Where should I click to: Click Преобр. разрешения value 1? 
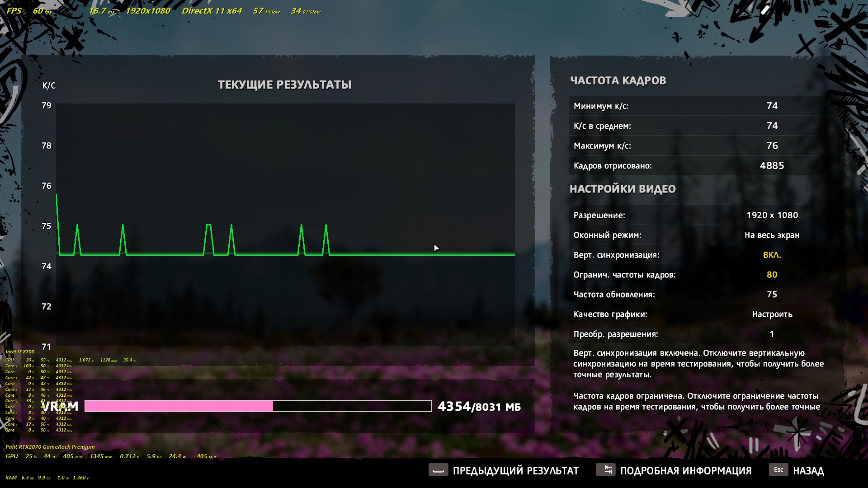click(x=772, y=334)
